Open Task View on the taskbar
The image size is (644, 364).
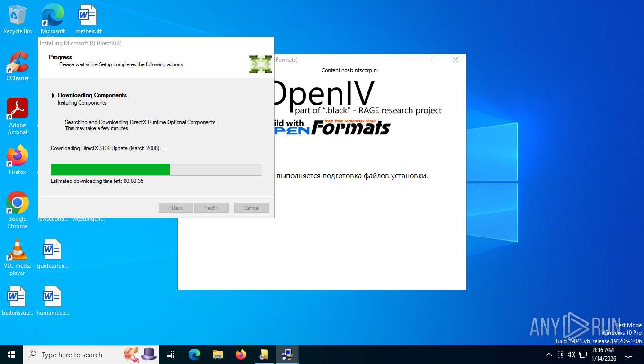click(170, 355)
